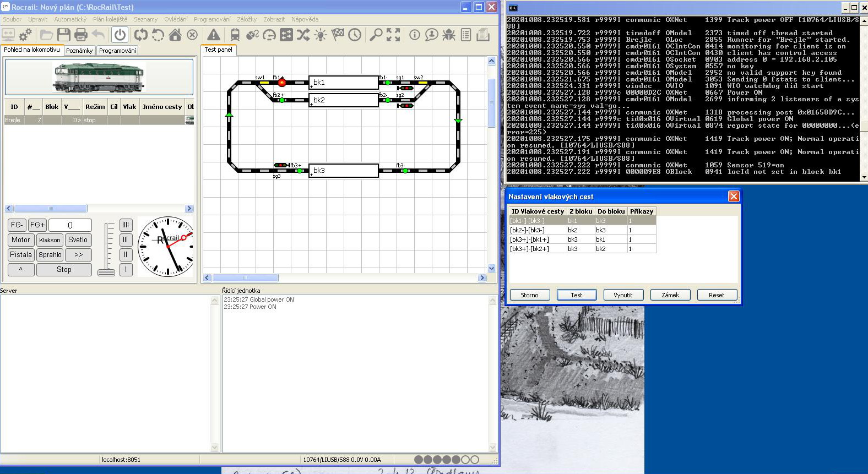Expand more functions with >> button

pos(78,255)
